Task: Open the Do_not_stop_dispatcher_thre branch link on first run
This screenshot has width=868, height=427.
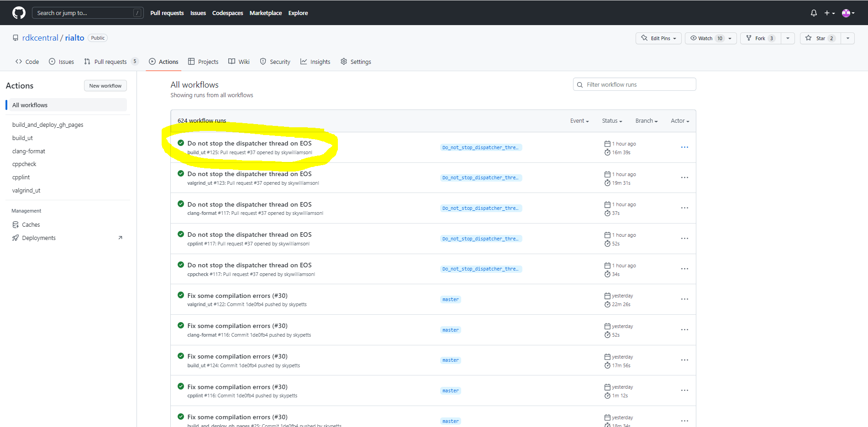Action: tap(480, 147)
